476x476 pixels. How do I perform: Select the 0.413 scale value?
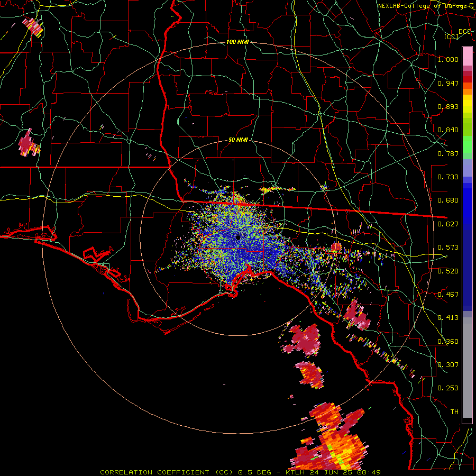[x=448, y=318]
